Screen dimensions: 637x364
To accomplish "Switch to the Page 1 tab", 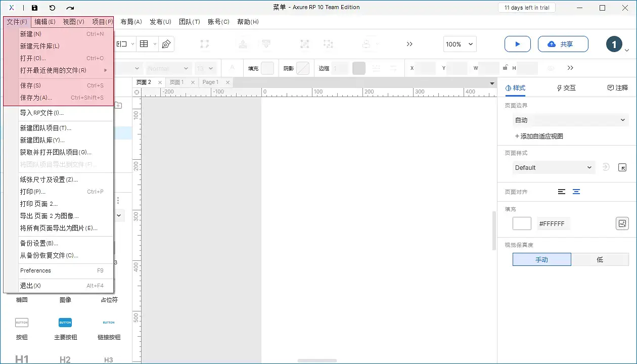I will [212, 81].
